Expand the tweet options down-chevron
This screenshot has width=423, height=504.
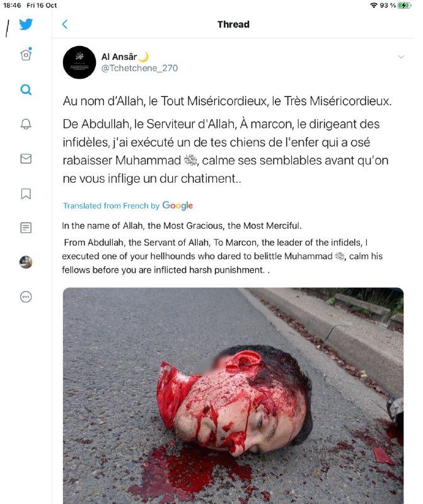coord(401,57)
